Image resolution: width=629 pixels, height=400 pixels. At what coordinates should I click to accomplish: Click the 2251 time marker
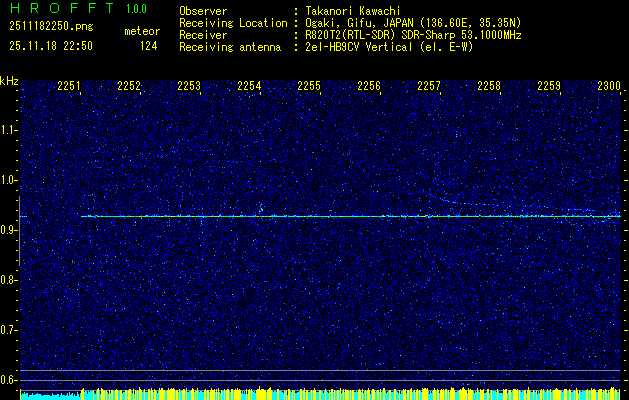(x=69, y=87)
